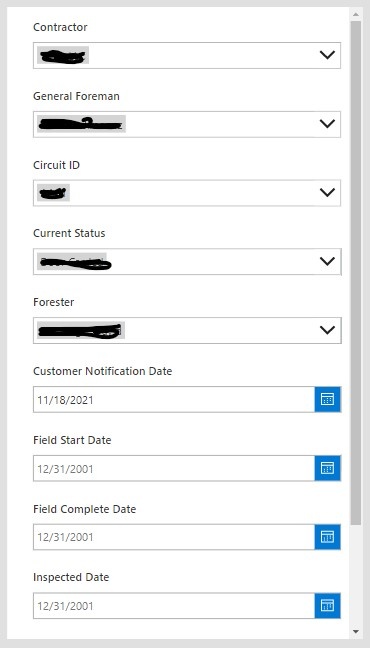Click the Contractor label
Viewport: 370px width, 648px height.
point(60,27)
